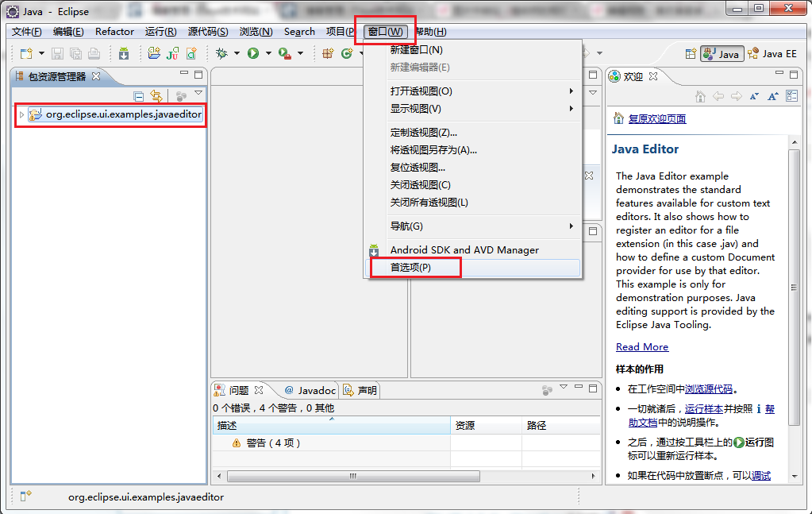Open the External Tools dropdown arrow
The height and width of the screenshot is (514, 812).
(x=300, y=53)
